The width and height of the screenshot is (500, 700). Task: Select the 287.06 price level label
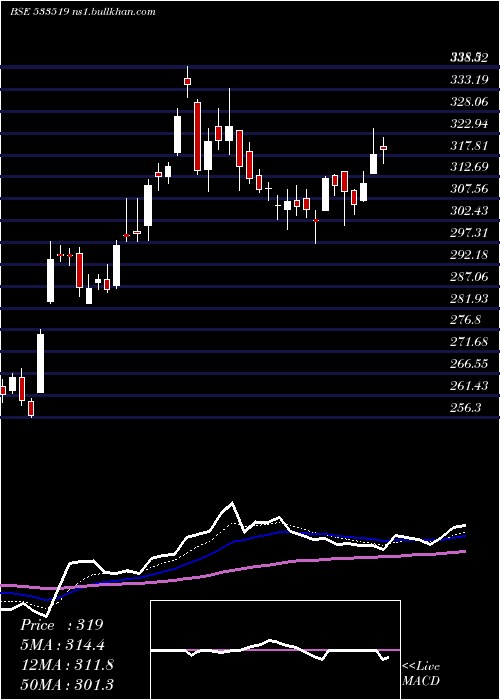coord(469,277)
